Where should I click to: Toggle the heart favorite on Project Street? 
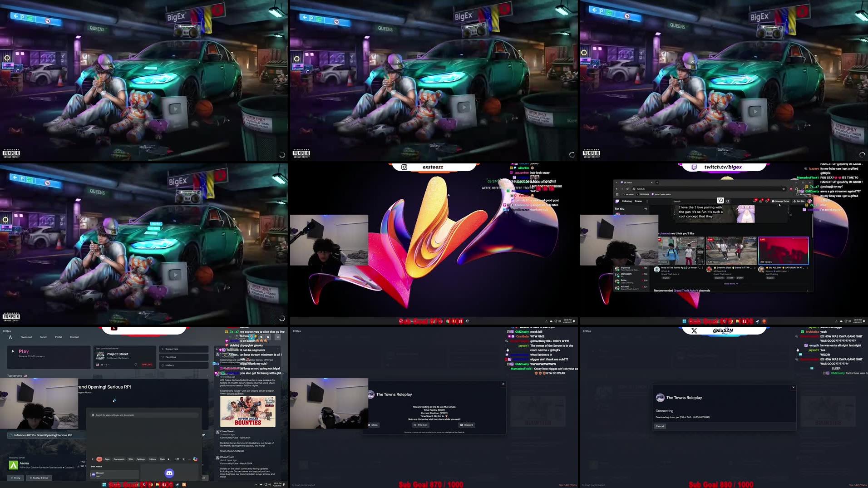[136, 365]
